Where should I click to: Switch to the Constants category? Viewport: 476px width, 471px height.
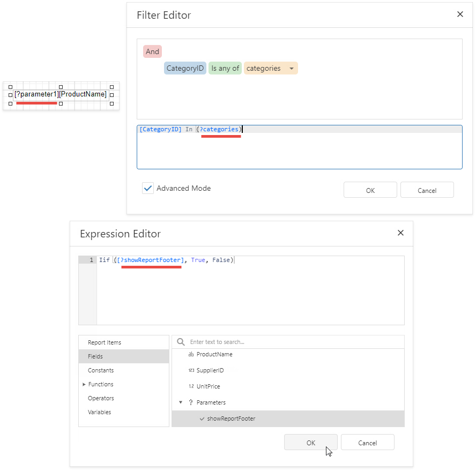tap(101, 370)
